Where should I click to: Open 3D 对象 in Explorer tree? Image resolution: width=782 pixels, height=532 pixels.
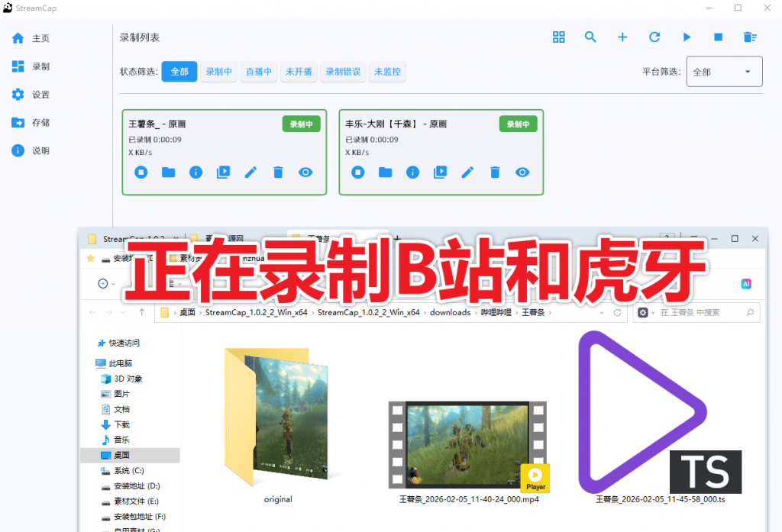click(x=122, y=379)
